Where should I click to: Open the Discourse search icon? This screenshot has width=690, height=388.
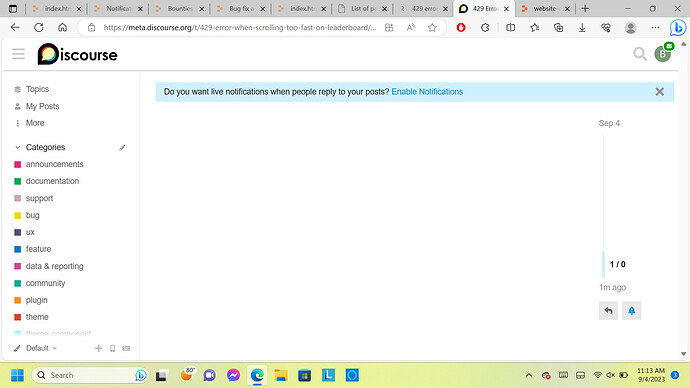coord(639,54)
